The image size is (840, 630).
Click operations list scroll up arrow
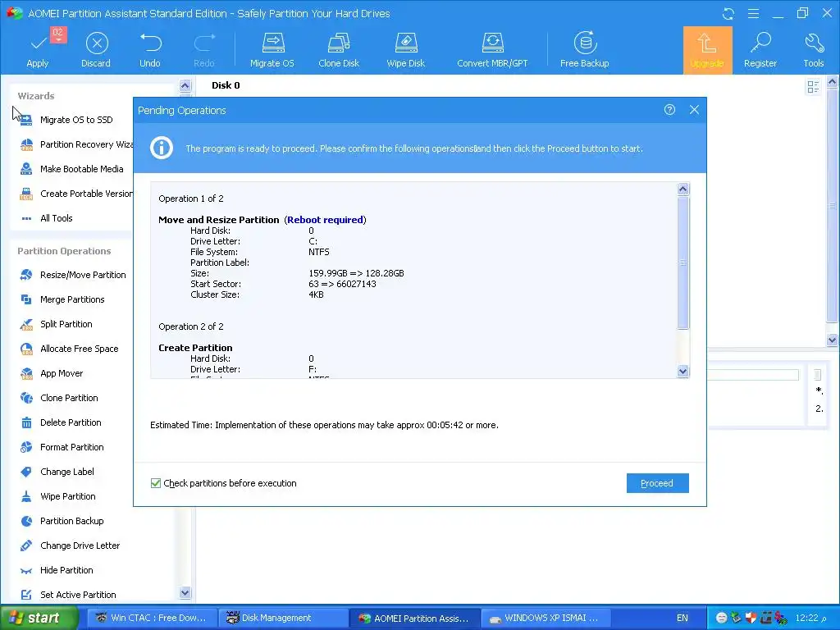(x=683, y=189)
